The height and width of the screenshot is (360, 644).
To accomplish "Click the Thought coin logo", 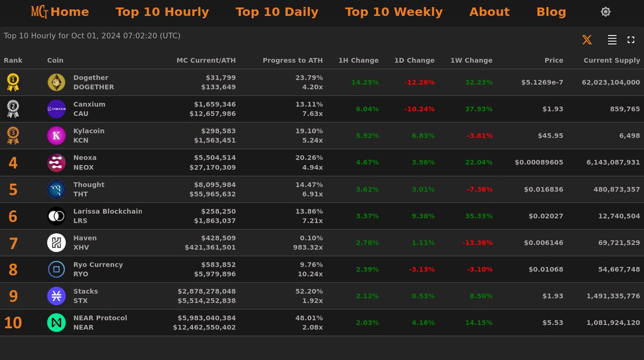I will pos(56,189).
